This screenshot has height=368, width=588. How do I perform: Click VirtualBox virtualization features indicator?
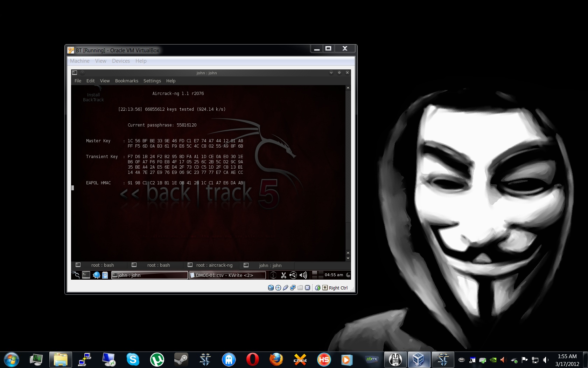click(x=308, y=288)
